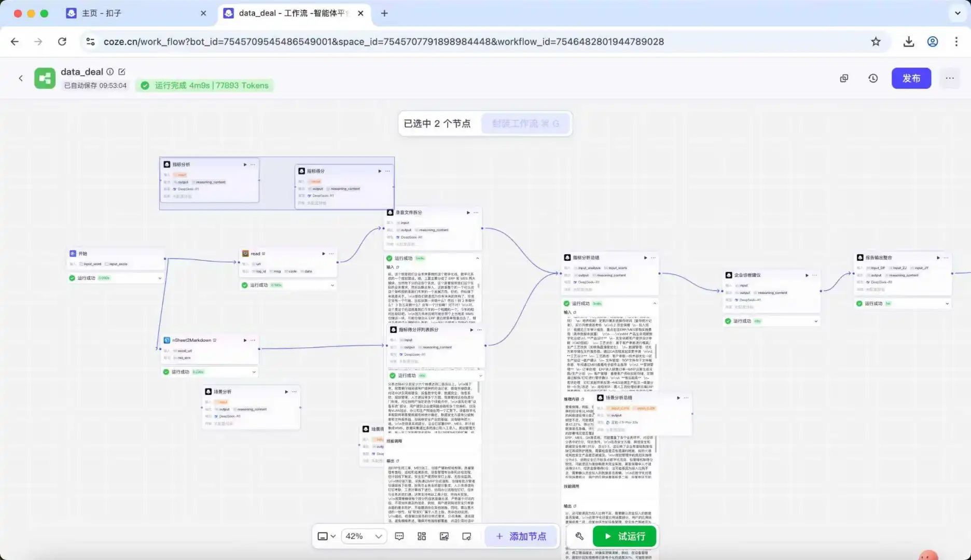
Task: Bookmark this page with the star icon
Action: tap(876, 41)
